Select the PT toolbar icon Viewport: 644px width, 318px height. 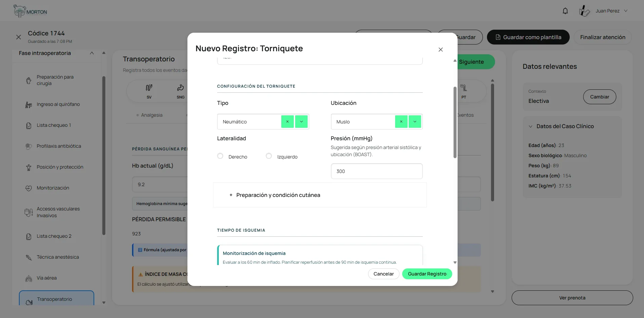click(464, 88)
